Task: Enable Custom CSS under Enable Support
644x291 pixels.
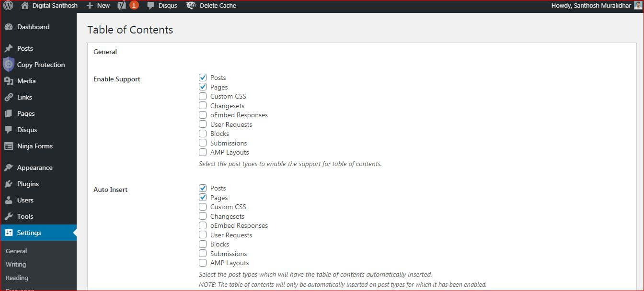Action: [x=203, y=96]
